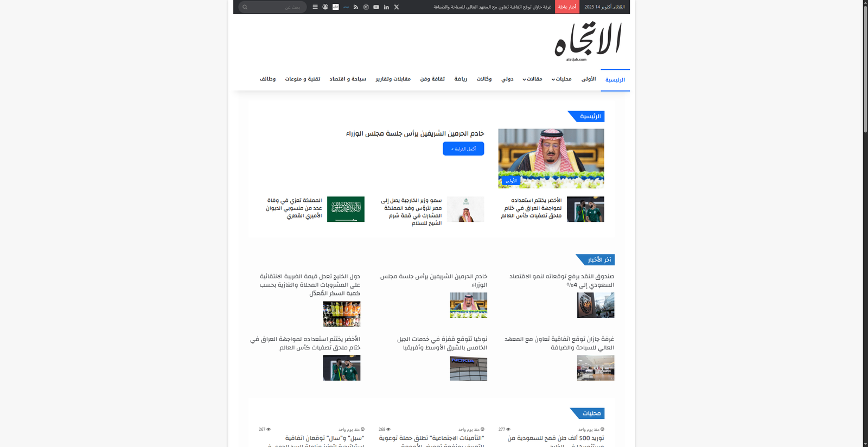The height and width of the screenshot is (447, 868).
Task: Open the Nokia 5G services headline
Action: click(x=442, y=343)
